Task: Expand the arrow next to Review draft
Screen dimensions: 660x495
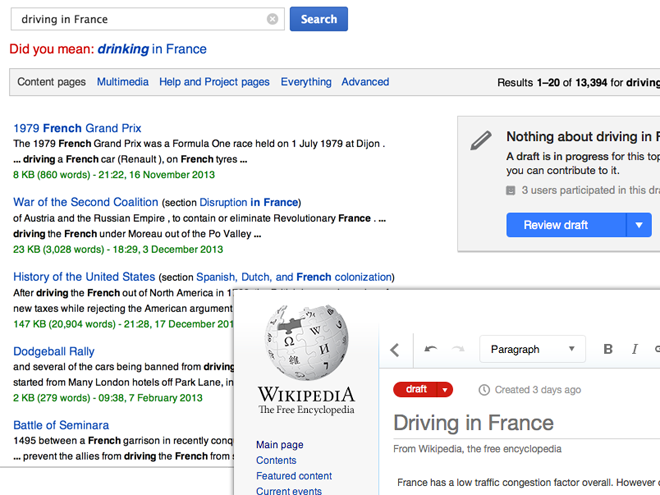Action: tap(639, 225)
